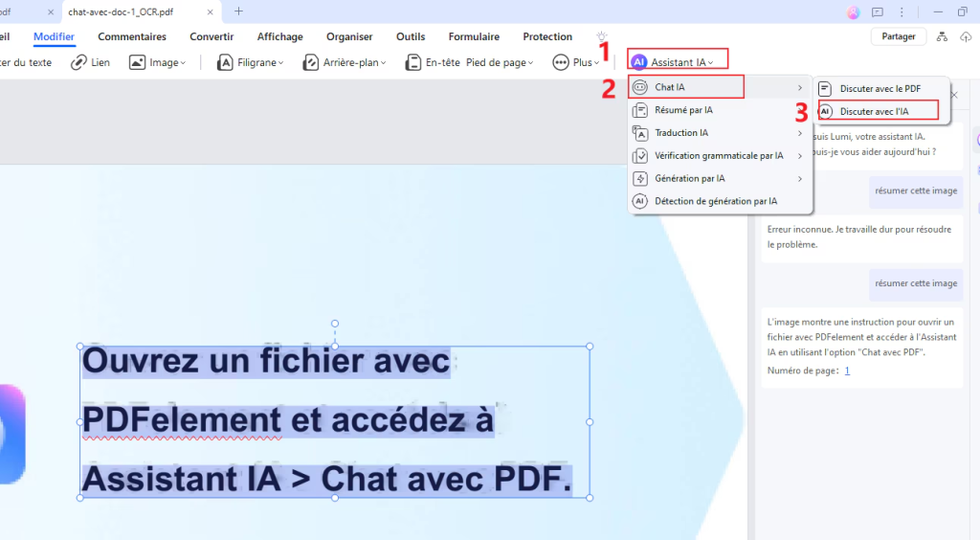Click the rotation handle above text box
The width and height of the screenshot is (980, 540).
point(335,324)
